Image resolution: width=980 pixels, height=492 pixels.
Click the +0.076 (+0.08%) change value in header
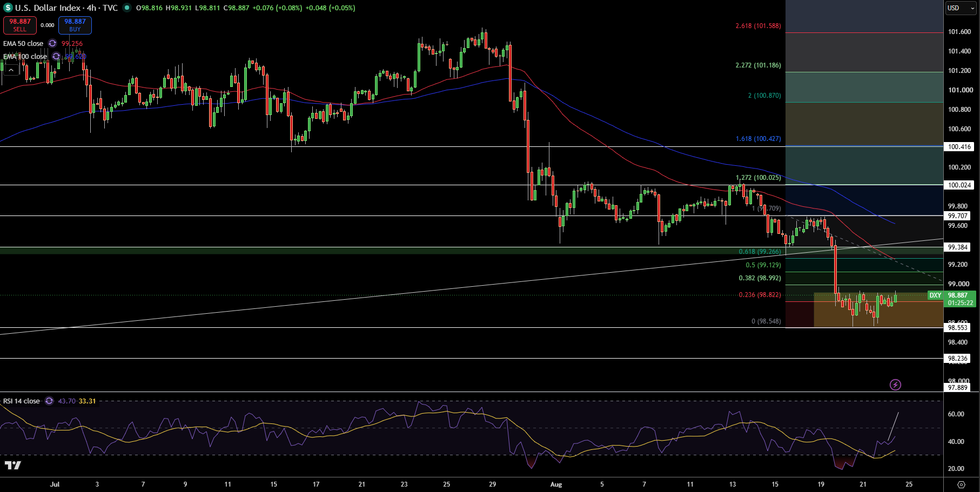tap(277, 8)
